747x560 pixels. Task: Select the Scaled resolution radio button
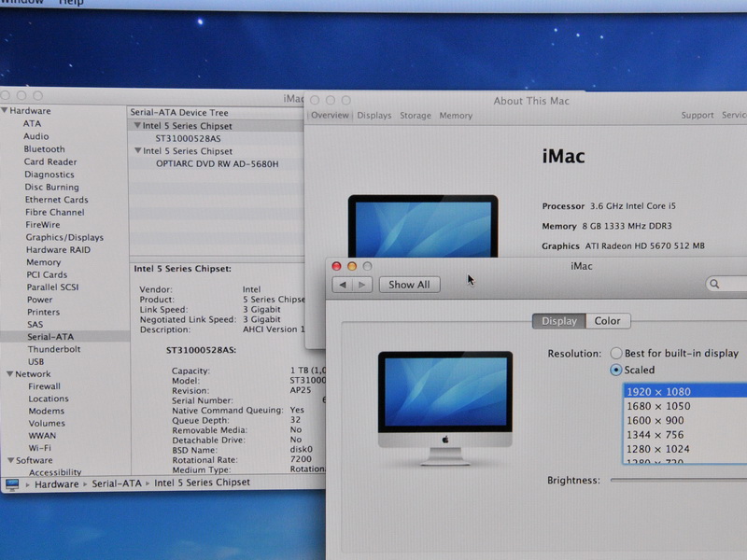coord(616,371)
